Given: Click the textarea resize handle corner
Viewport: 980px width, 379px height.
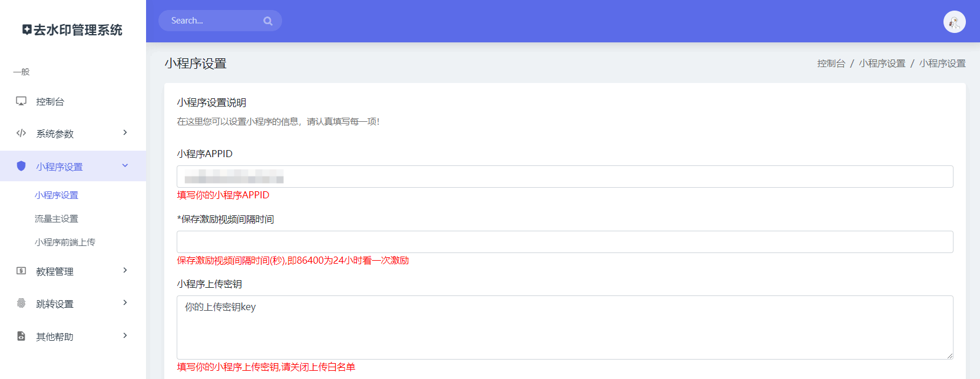Looking at the screenshot, I should [949, 355].
